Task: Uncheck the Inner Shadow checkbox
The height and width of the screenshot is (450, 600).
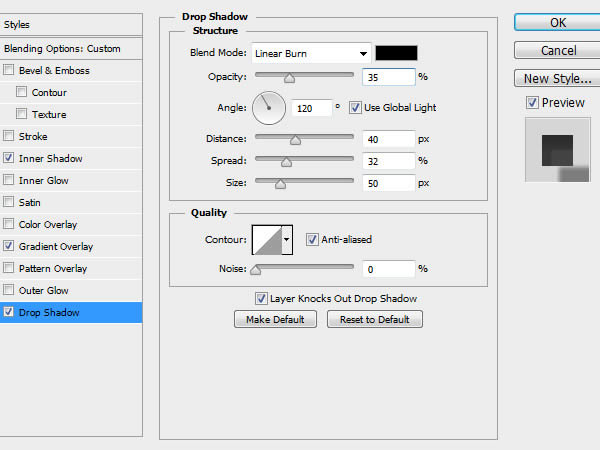Action: click(8, 158)
